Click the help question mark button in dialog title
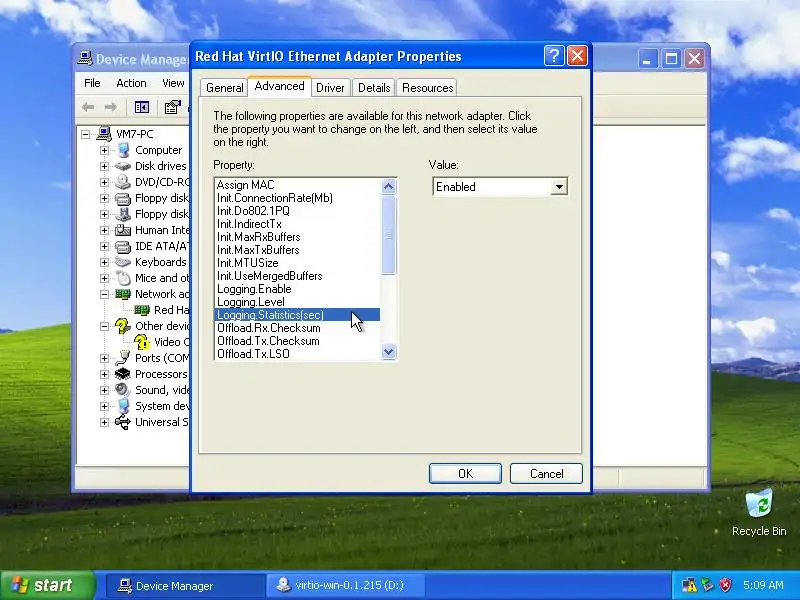The image size is (800, 600). click(x=554, y=56)
